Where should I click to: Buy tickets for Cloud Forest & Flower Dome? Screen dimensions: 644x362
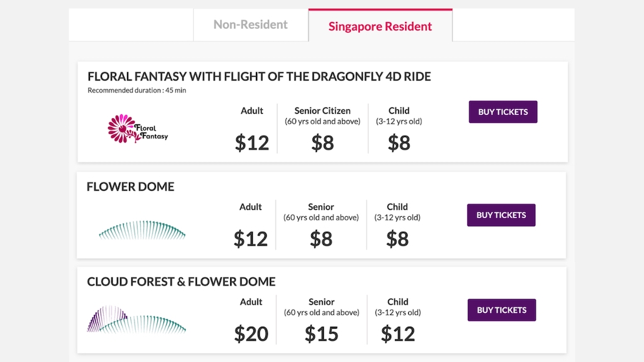click(501, 310)
